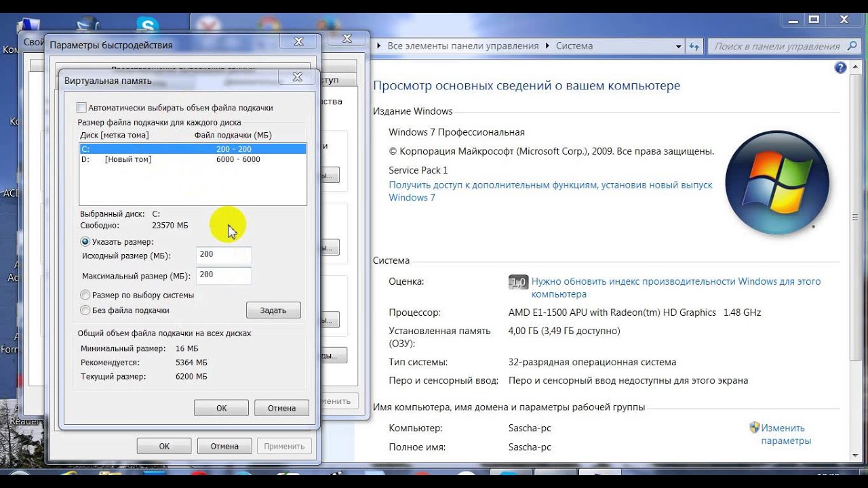Close the Параметры быстродействия window
This screenshot has height=488, width=868.
coord(298,42)
